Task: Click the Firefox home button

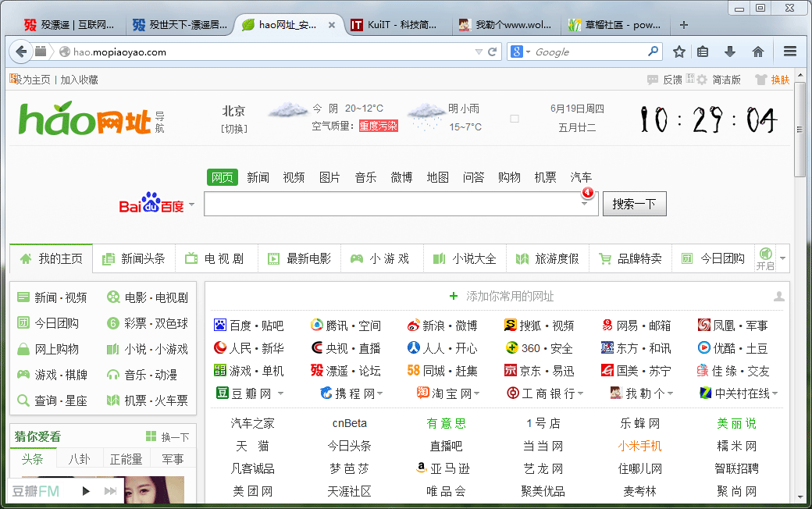Action: (757, 52)
